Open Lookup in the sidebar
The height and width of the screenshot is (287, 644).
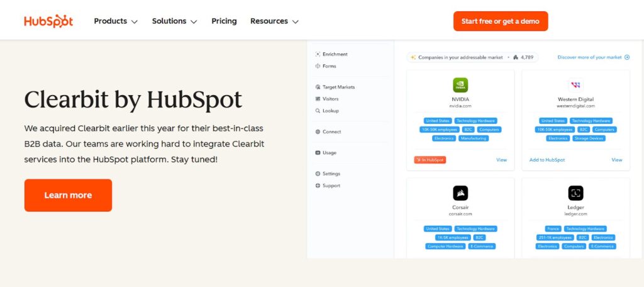coord(330,111)
